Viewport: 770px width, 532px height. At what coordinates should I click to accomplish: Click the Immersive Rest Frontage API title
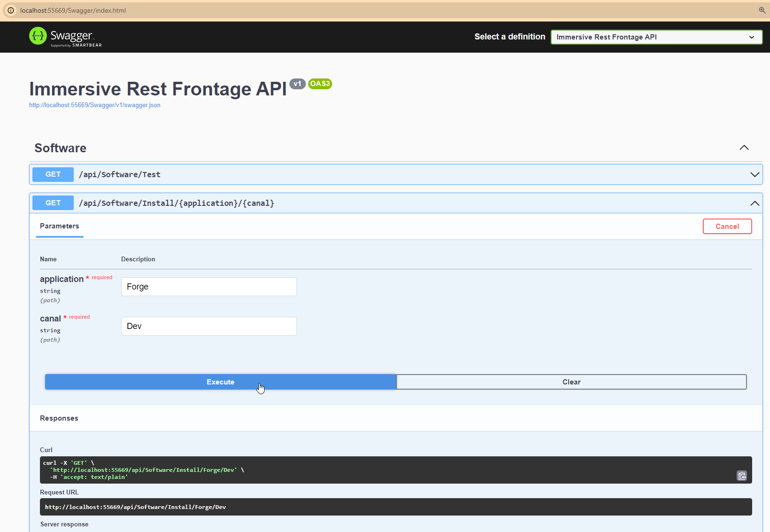click(158, 89)
